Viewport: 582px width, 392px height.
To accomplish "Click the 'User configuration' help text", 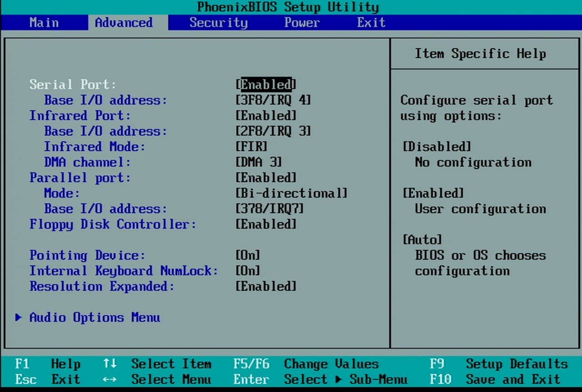I will pos(480,209).
